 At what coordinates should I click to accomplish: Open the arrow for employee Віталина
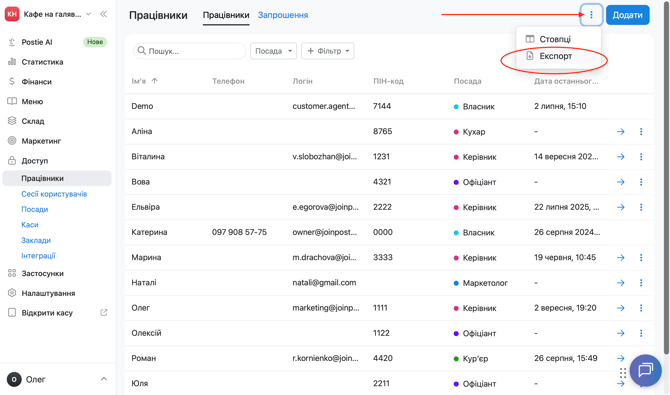(621, 157)
